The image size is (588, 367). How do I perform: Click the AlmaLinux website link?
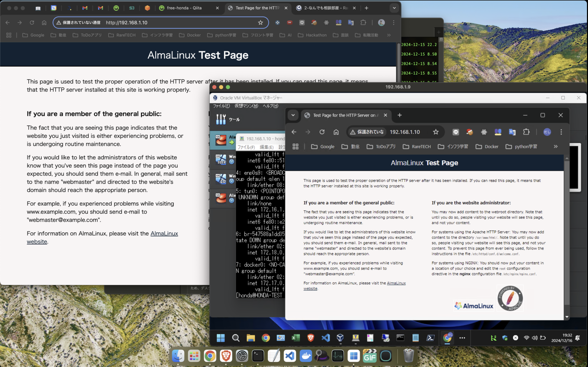tap(164, 233)
